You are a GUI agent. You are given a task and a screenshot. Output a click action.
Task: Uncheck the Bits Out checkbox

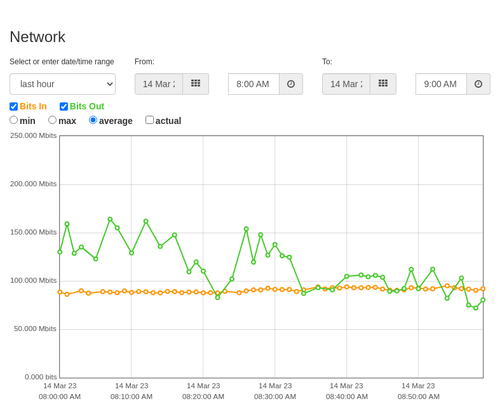coord(64,106)
